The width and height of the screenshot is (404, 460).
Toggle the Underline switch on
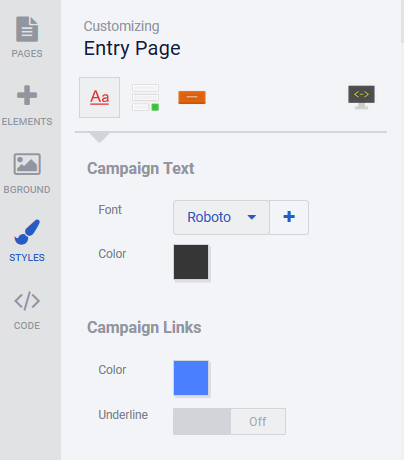[x=229, y=422]
